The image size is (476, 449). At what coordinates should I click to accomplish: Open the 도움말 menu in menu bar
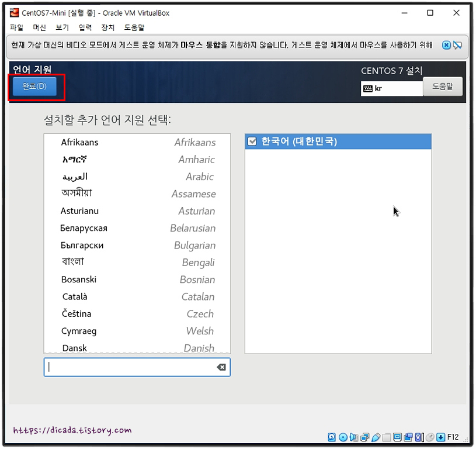click(134, 27)
